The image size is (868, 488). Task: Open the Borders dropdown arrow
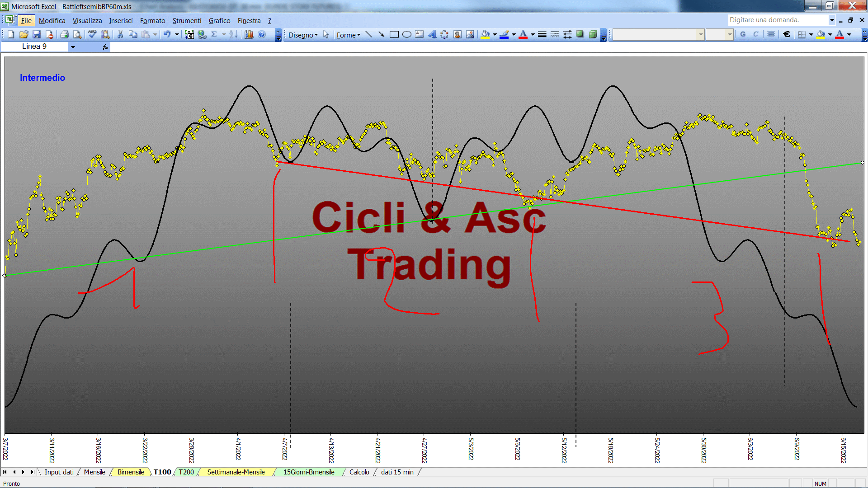pos(811,34)
